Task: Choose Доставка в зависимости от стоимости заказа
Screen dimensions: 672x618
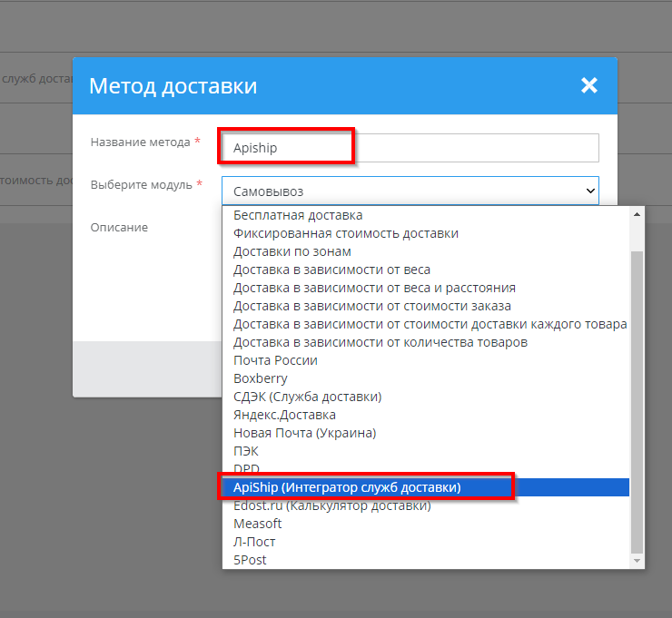Action: [371, 306]
